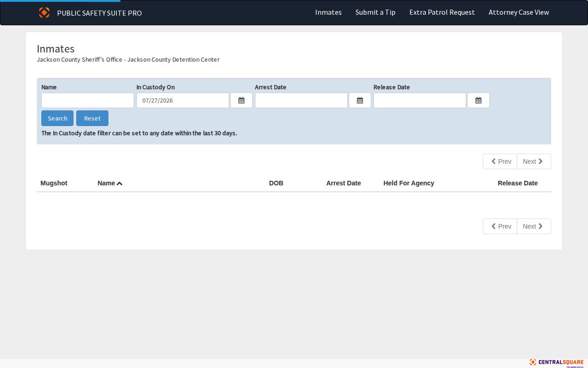Image resolution: width=588 pixels, height=368 pixels.
Task: Click the bottom Prev pagination button
Action: coord(500,226)
